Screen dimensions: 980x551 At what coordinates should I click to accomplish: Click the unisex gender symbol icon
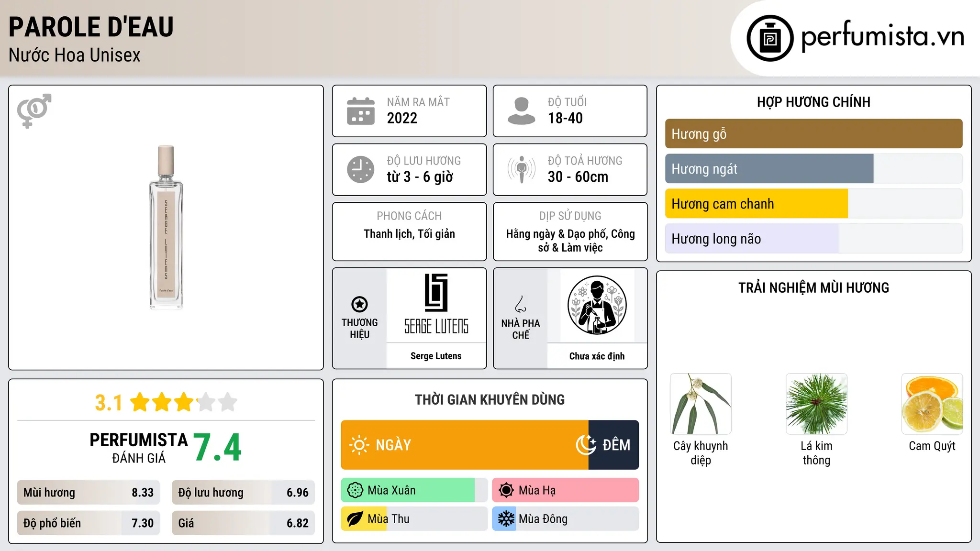34,110
